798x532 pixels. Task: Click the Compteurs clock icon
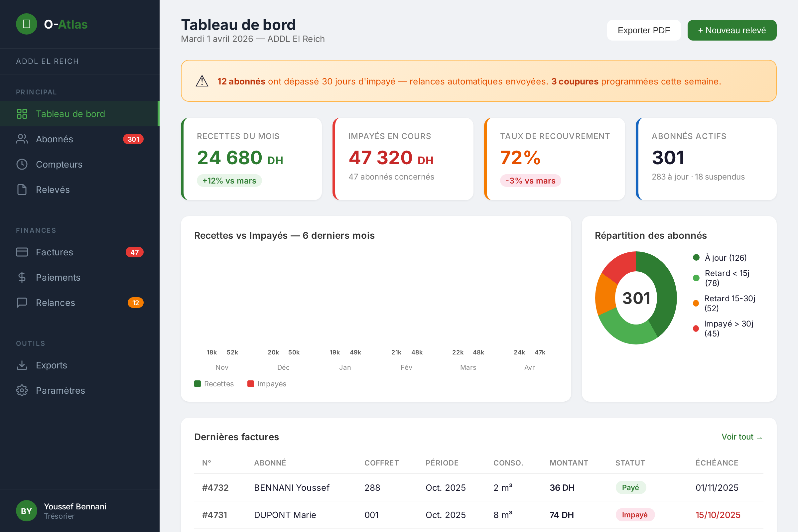point(22,164)
